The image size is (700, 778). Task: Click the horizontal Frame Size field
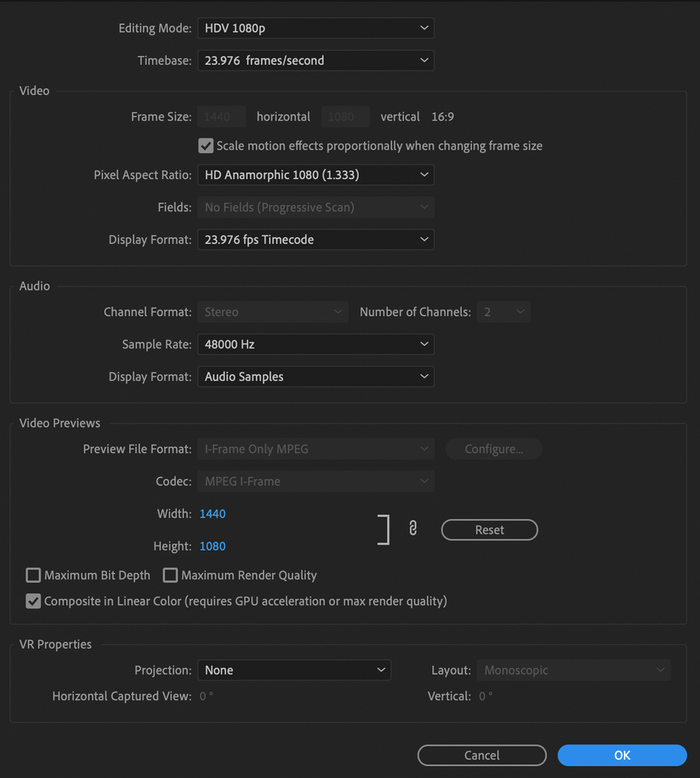pyautogui.click(x=222, y=117)
